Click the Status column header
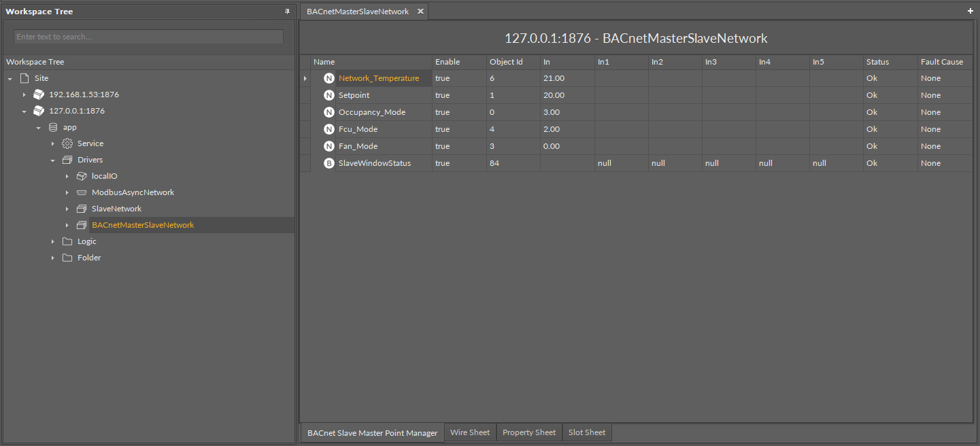The height and width of the screenshot is (446, 980). pyautogui.click(x=877, y=62)
